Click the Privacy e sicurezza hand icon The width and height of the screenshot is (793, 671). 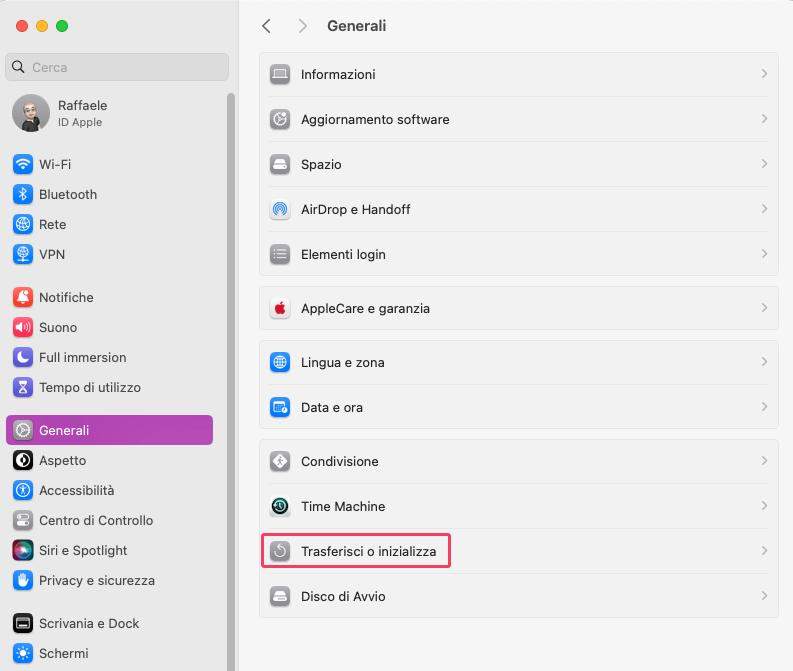(x=23, y=580)
